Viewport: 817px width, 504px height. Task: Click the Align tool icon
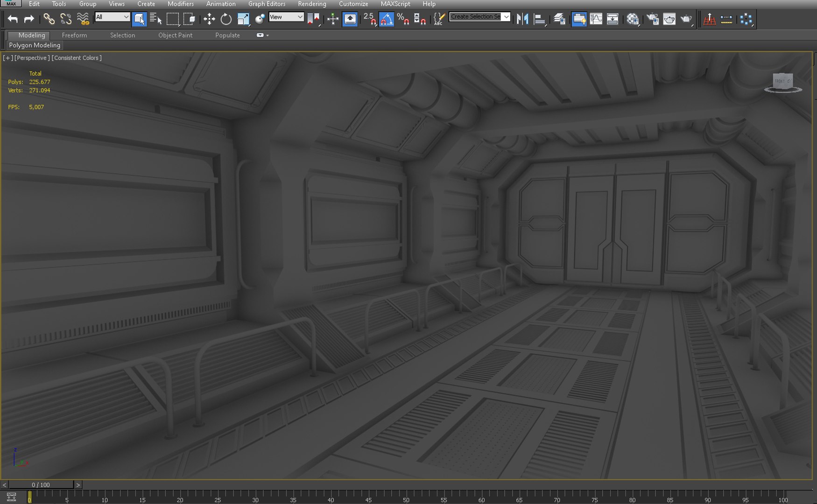click(540, 19)
